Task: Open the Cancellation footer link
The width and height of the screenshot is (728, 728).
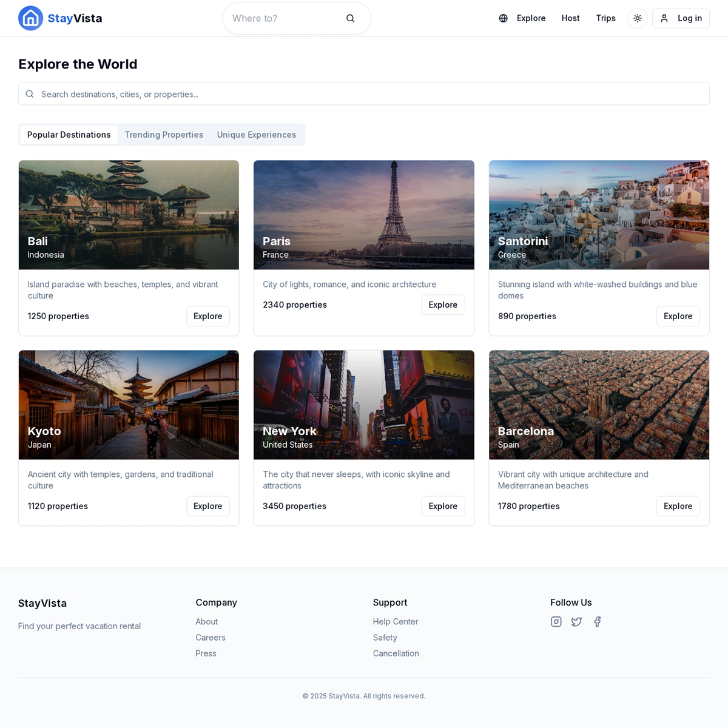Action: coord(396,653)
